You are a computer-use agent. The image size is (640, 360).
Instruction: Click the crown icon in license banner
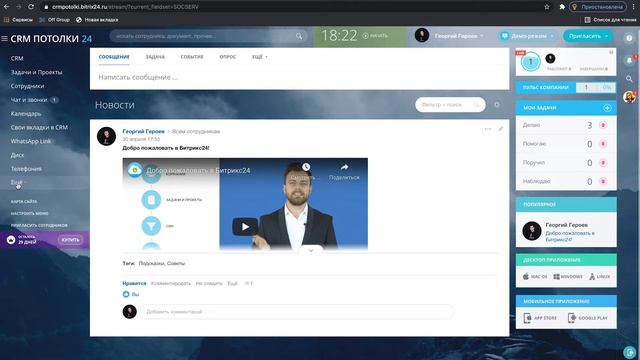click(x=11, y=240)
